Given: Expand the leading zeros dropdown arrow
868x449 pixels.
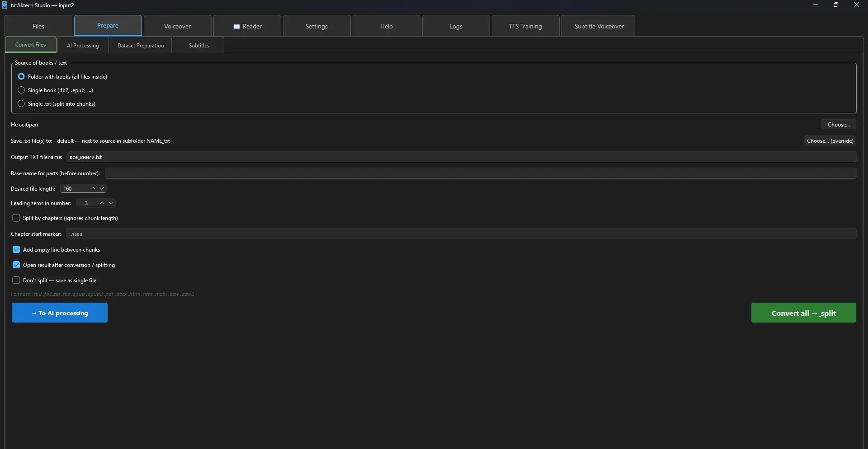Looking at the screenshot, I should (110, 203).
